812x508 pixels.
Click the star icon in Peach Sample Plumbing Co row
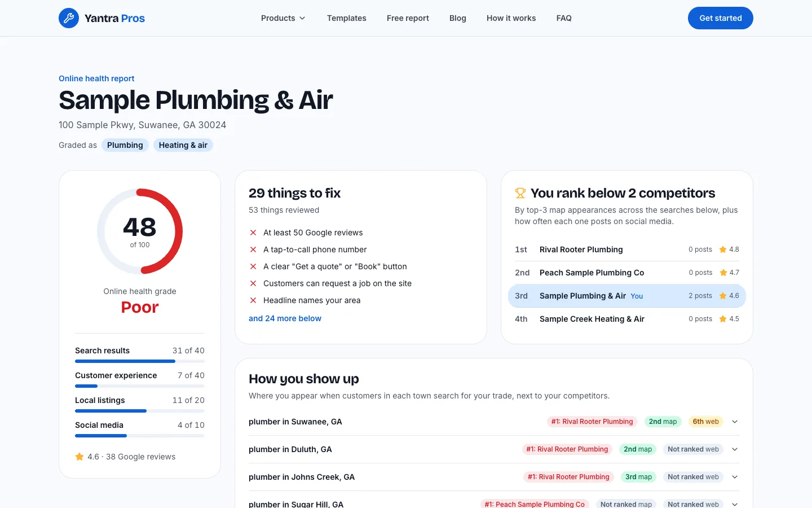(723, 273)
